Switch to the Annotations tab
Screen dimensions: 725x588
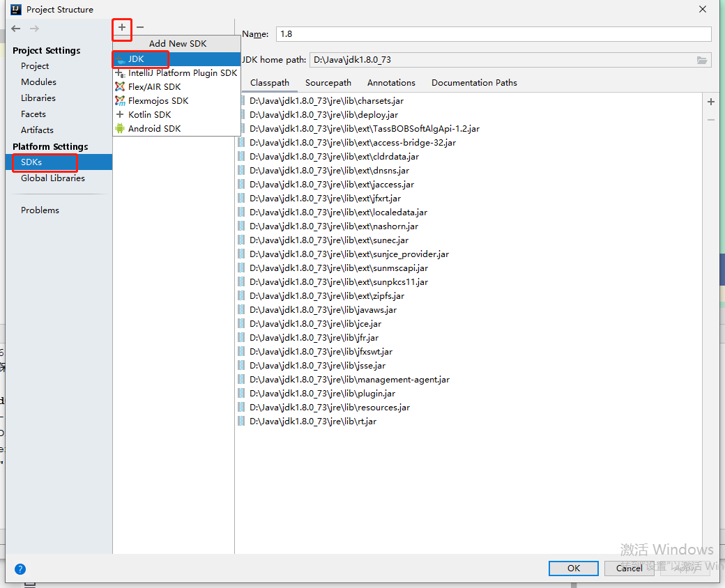[391, 83]
